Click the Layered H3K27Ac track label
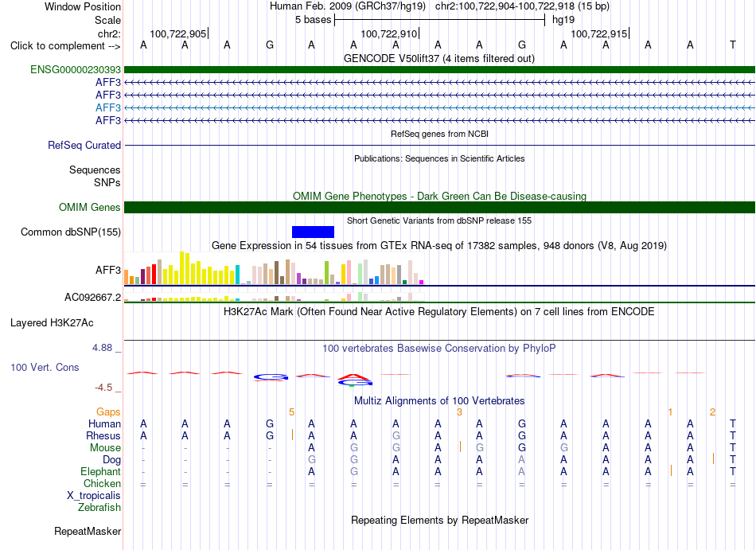Image resolution: width=756 pixels, height=550 pixels. tap(52, 323)
